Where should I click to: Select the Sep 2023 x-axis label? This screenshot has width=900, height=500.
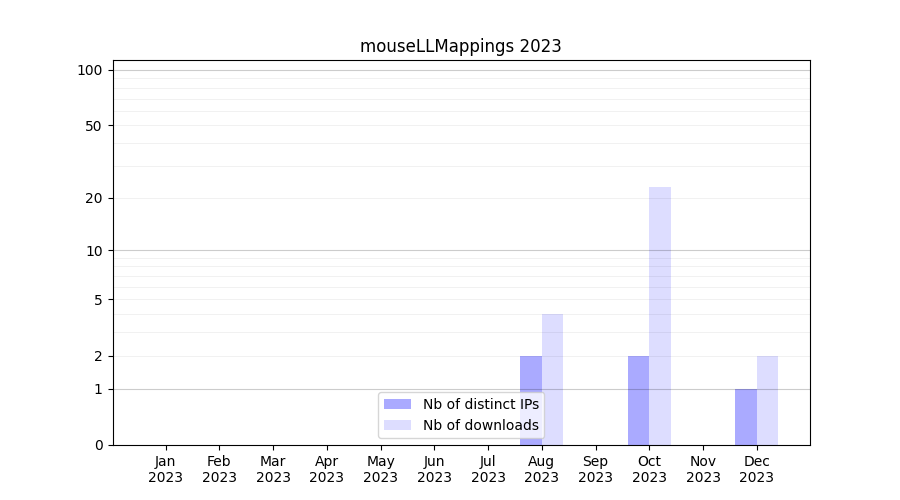click(595, 469)
